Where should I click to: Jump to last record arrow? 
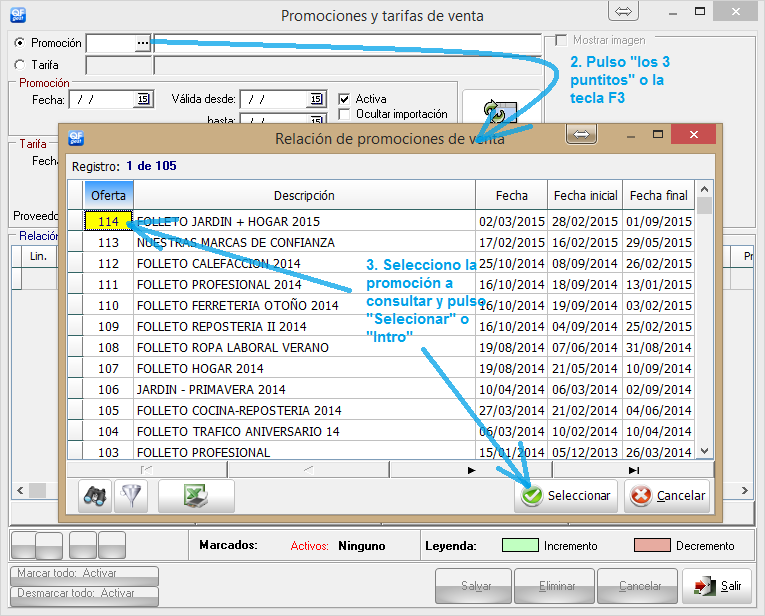pyautogui.click(x=633, y=470)
